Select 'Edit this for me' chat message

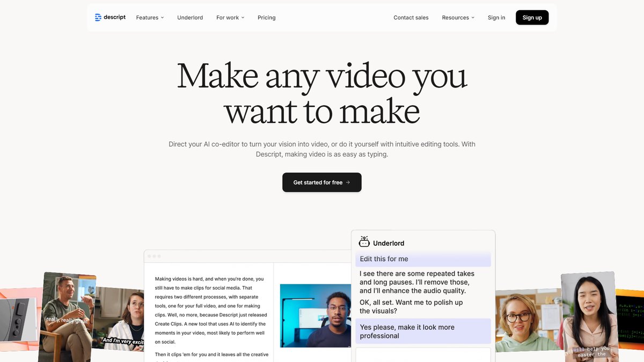(423, 259)
